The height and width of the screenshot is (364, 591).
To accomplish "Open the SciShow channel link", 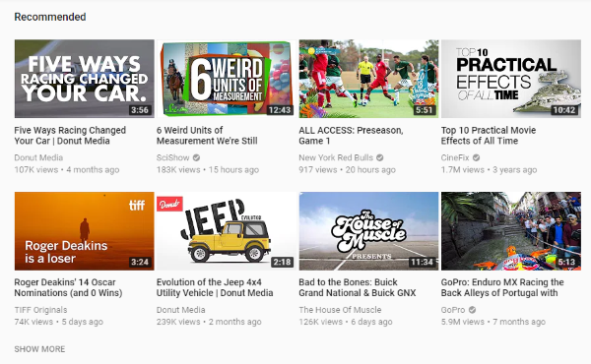I will tap(173, 157).
